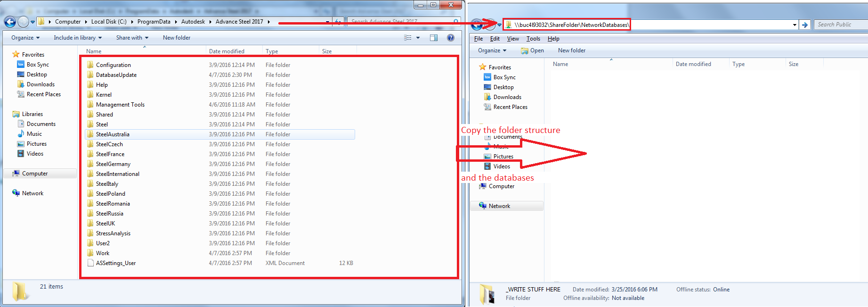Select Libraries in left window navigation

[x=32, y=114]
